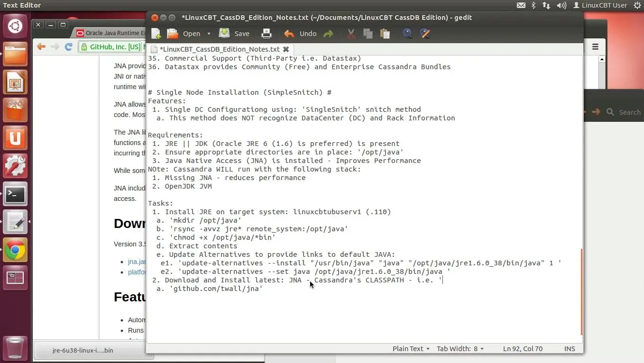Click the gedit vertical scrollbar

[x=581, y=292]
